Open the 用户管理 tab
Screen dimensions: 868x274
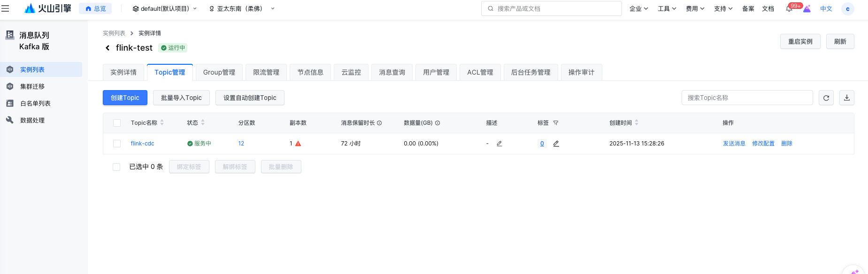pos(436,72)
